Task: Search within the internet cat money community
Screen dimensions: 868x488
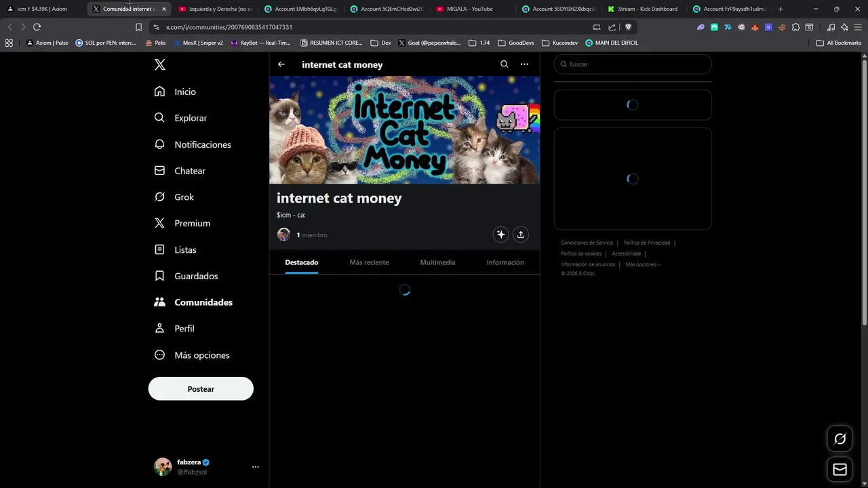Action: (x=504, y=64)
